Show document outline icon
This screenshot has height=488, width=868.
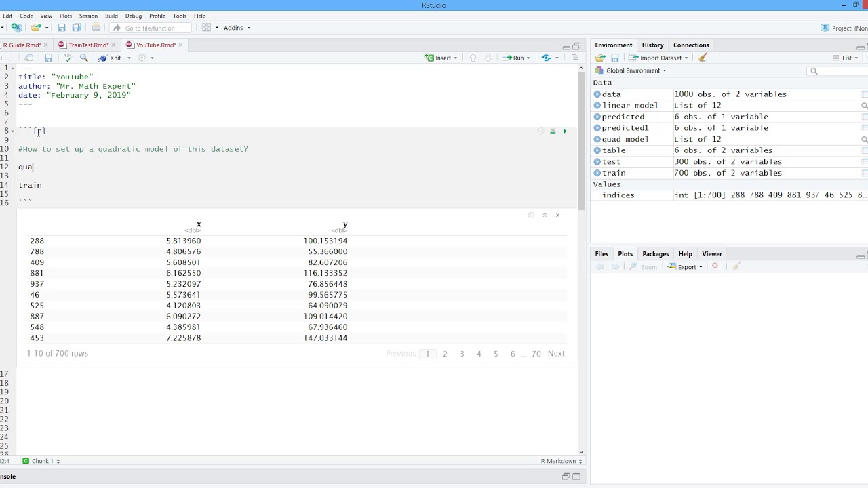[x=574, y=58]
